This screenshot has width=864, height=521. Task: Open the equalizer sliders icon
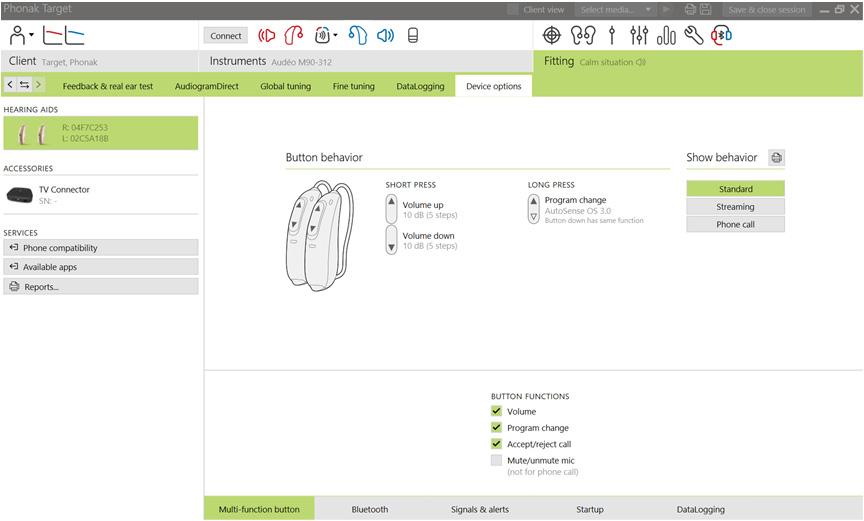tap(639, 36)
